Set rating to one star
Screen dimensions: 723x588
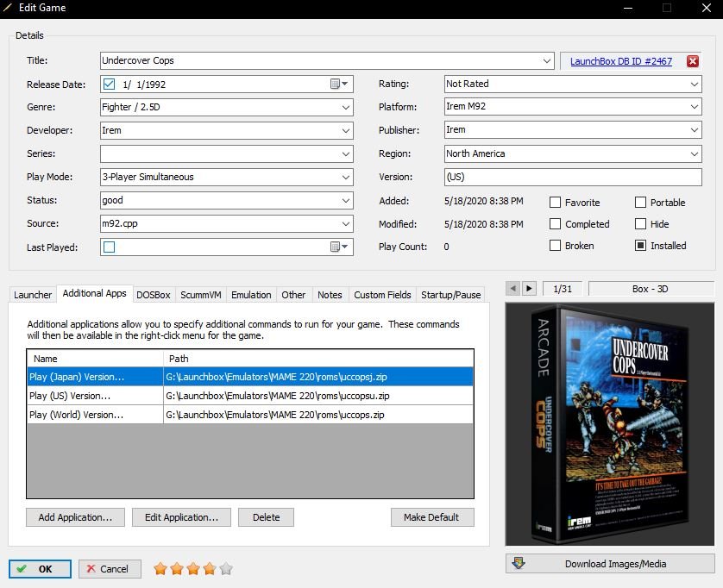click(160, 569)
